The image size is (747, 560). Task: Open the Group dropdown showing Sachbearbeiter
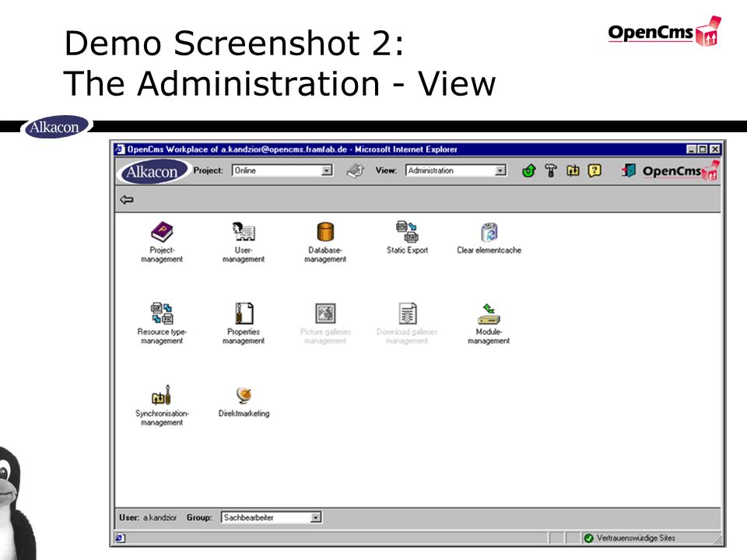[272, 518]
